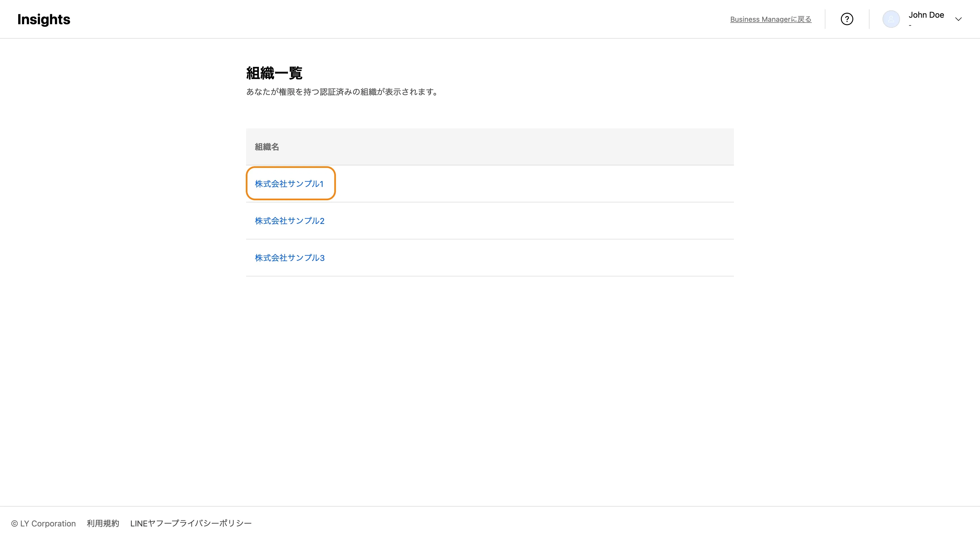Click the © LY Corporation footer text

coord(48,523)
